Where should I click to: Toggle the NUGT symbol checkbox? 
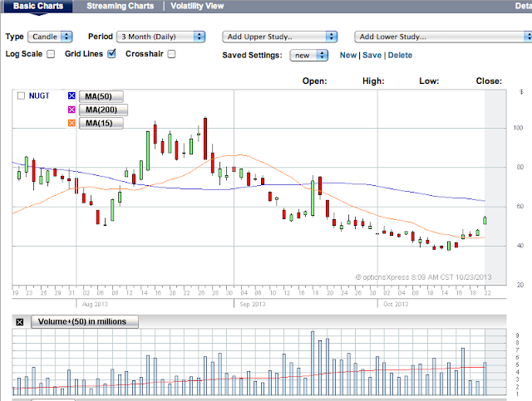point(21,96)
